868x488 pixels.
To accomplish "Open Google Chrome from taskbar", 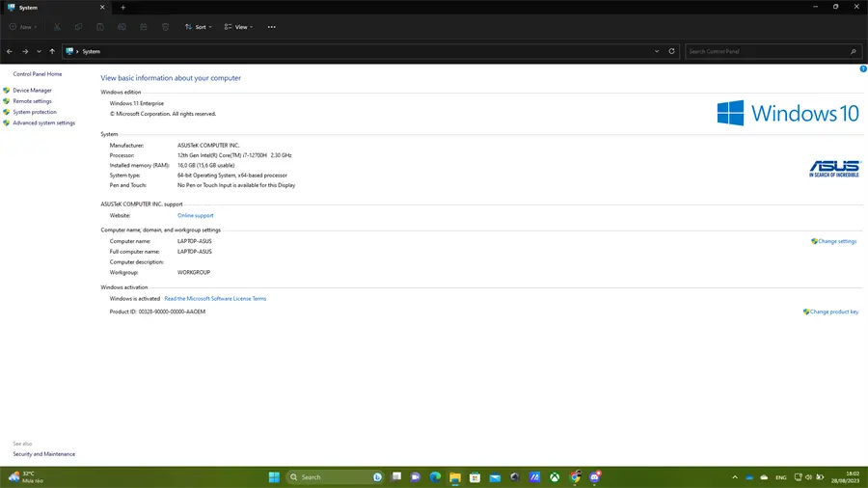I will pos(575,477).
